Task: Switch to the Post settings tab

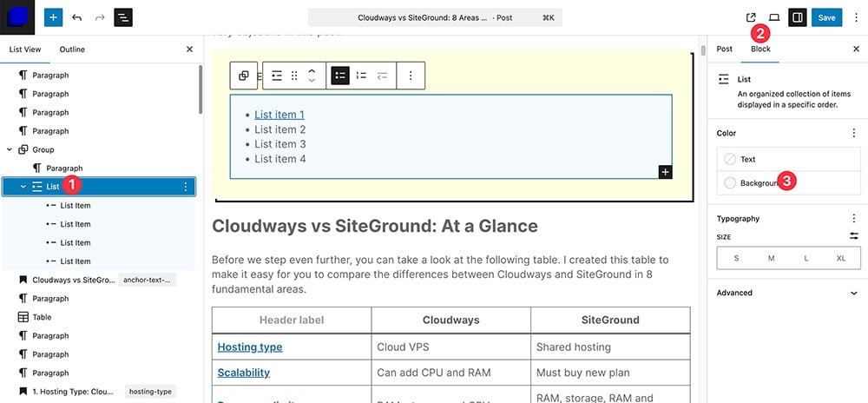Action: [x=725, y=49]
